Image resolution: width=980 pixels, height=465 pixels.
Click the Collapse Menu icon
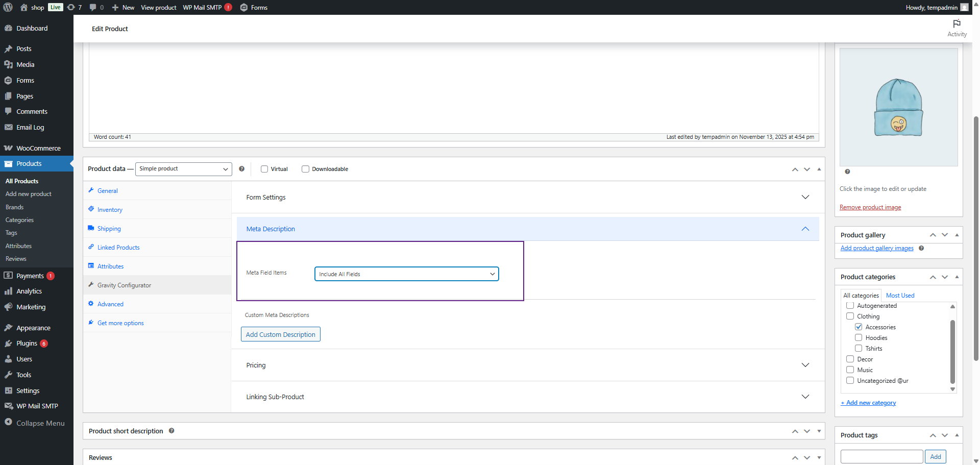click(x=9, y=422)
